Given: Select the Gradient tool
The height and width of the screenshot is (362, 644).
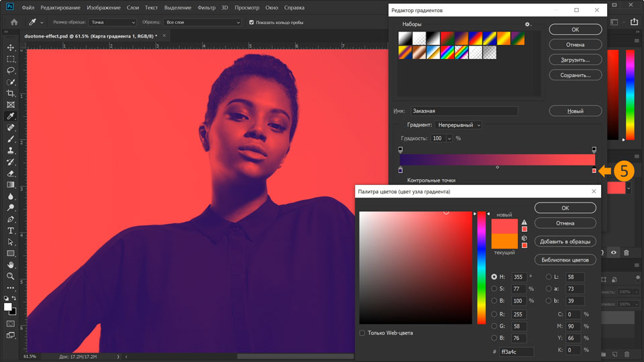Looking at the screenshot, I should click(11, 185).
